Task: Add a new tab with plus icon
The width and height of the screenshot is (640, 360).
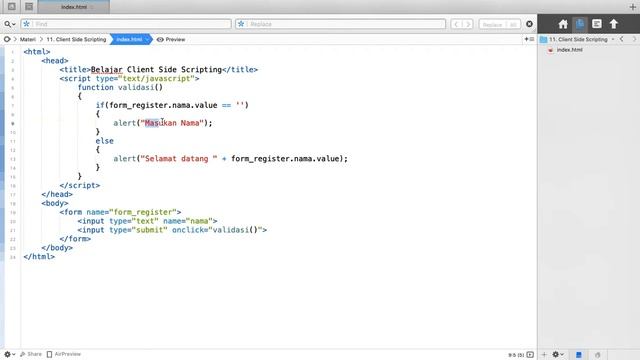Action: coord(633,7)
